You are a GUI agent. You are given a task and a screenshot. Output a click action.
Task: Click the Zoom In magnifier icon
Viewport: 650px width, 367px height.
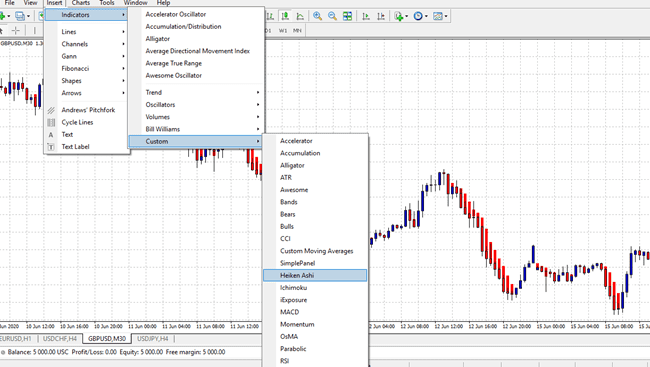tap(318, 16)
